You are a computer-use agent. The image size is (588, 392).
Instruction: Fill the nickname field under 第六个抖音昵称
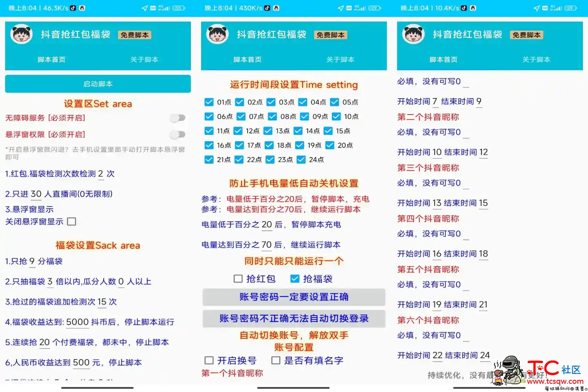click(x=466, y=336)
